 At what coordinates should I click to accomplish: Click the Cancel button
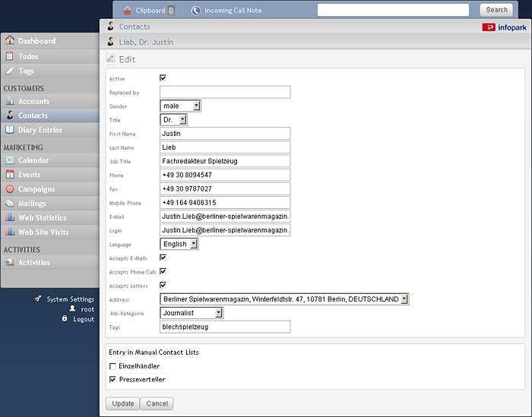click(x=157, y=403)
